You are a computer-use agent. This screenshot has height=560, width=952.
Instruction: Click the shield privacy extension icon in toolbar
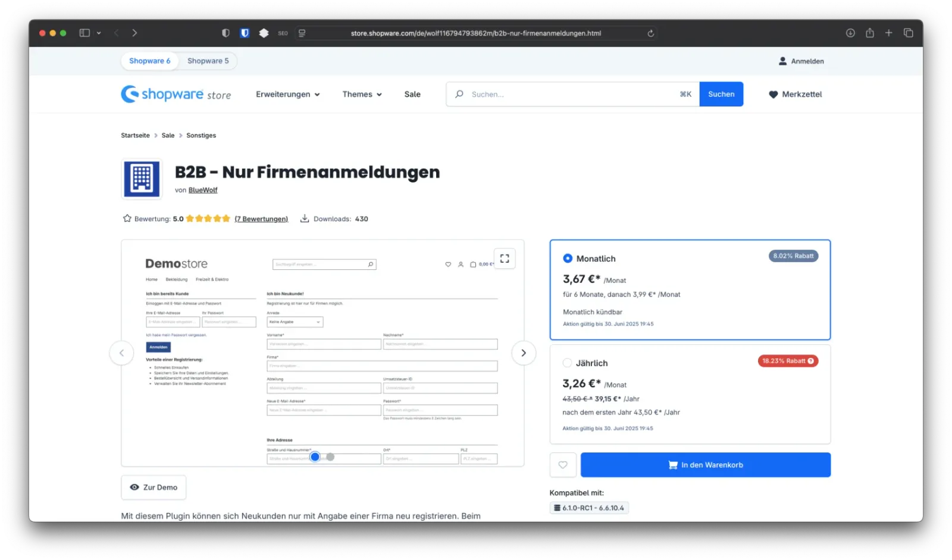pyautogui.click(x=245, y=33)
